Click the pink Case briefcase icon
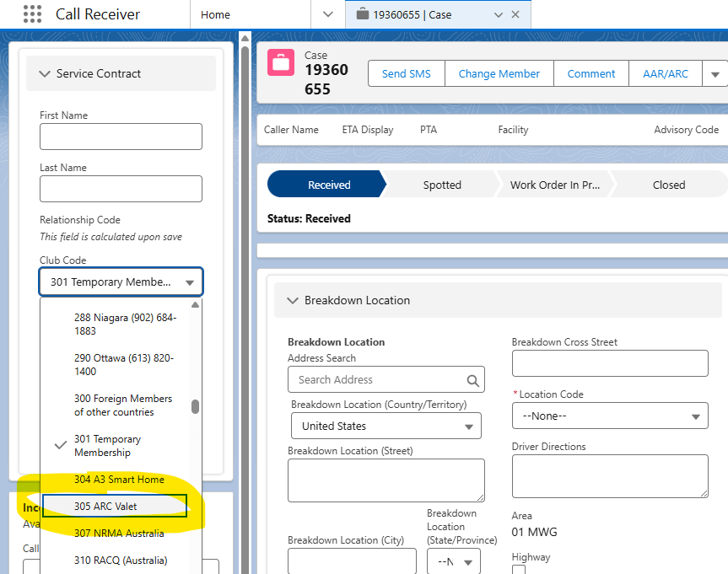The width and height of the screenshot is (728, 574). 280,63
